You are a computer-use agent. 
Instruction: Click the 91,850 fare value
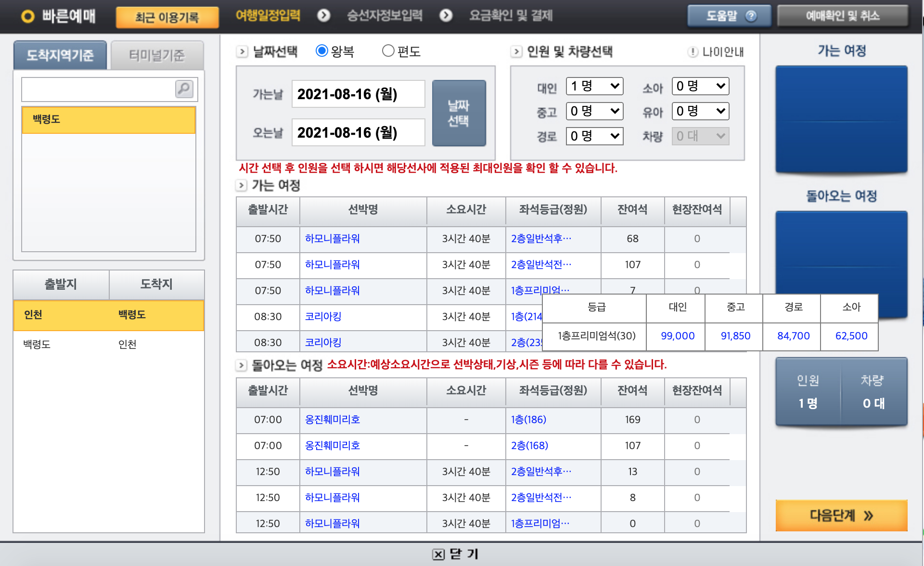(735, 336)
